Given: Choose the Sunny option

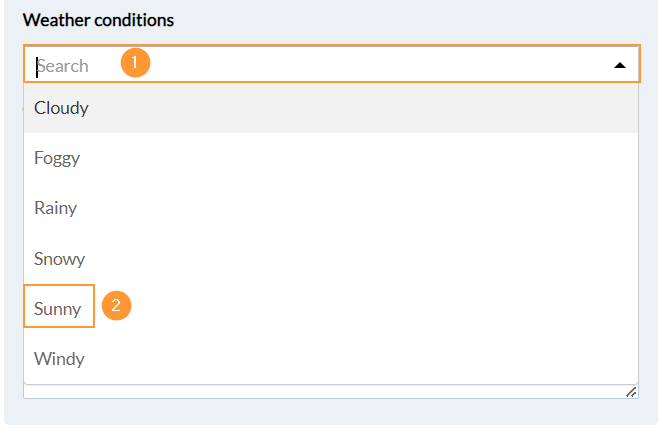Looking at the screenshot, I should coord(58,308).
